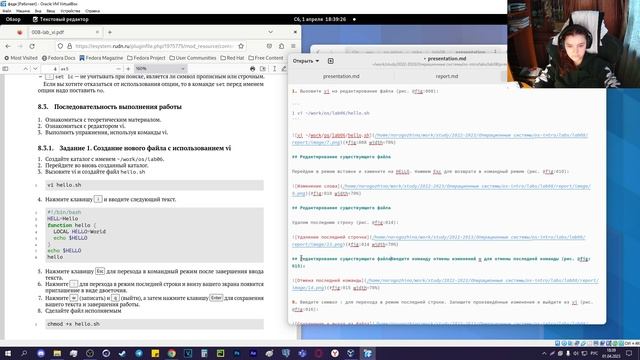Open the GNOME clock and calendar
The image size is (640, 360).
click(320, 19)
